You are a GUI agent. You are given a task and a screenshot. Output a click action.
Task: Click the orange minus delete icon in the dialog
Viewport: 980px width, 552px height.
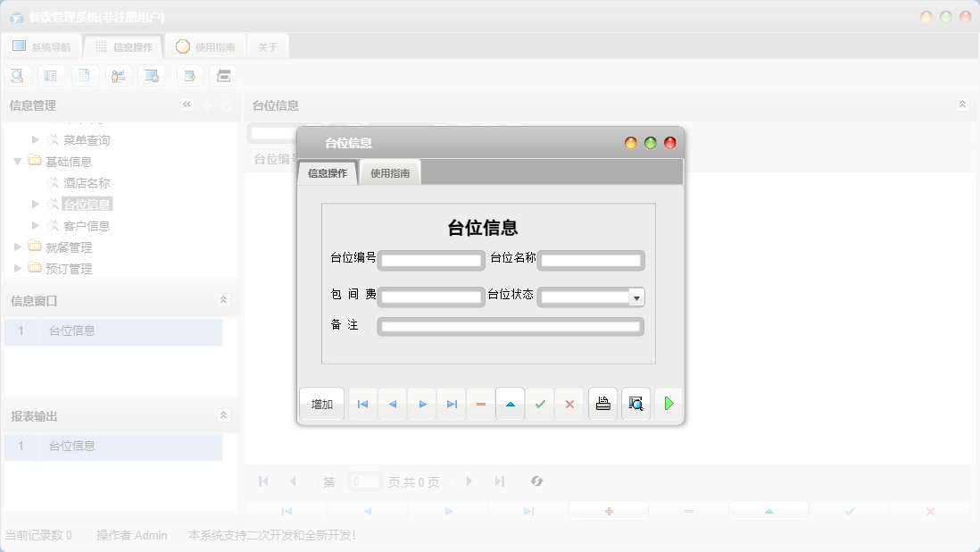pyautogui.click(x=481, y=405)
